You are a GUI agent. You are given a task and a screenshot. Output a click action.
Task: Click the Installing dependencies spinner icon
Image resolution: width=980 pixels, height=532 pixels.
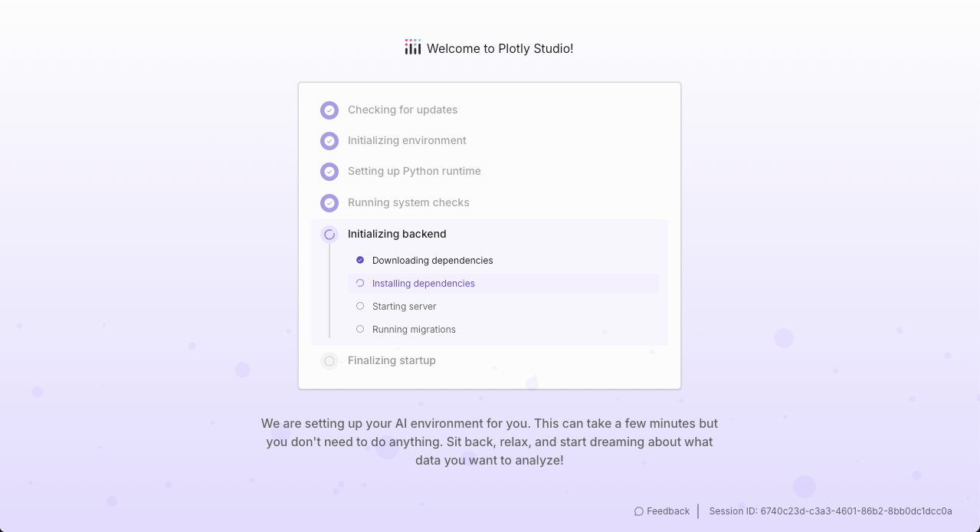[x=360, y=283]
